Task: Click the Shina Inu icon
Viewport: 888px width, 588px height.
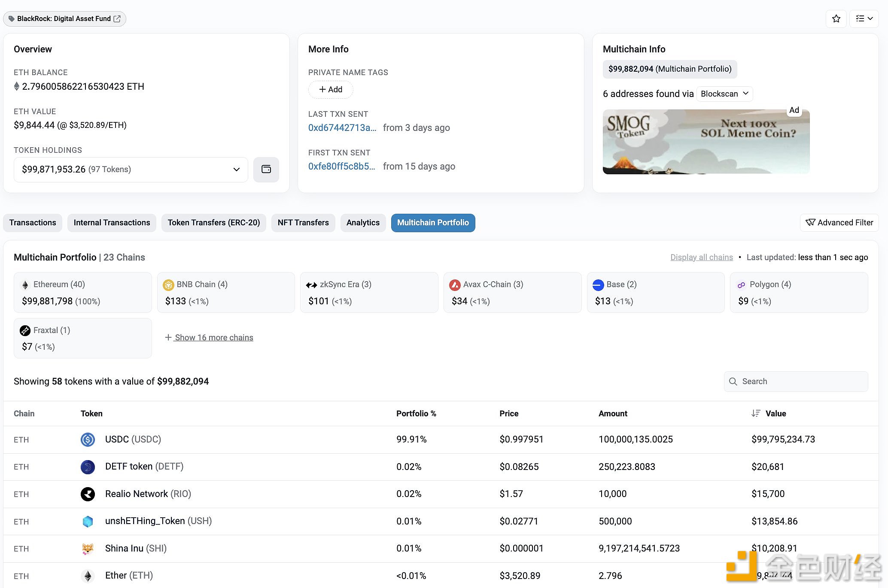Action: pyautogui.click(x=88, y=549)
